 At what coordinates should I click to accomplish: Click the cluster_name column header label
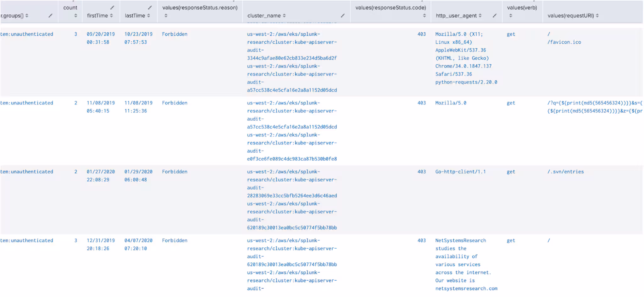pyautogui.click(x=264, y=16)
